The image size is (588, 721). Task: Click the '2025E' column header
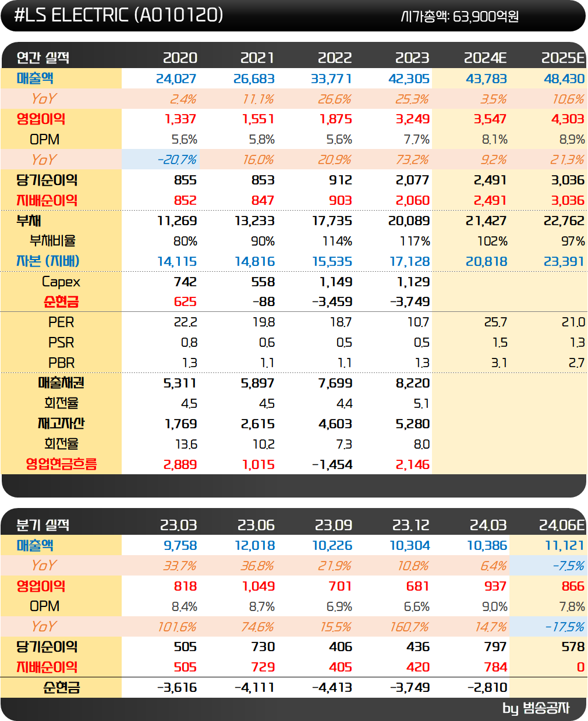[x=563, y=58]
